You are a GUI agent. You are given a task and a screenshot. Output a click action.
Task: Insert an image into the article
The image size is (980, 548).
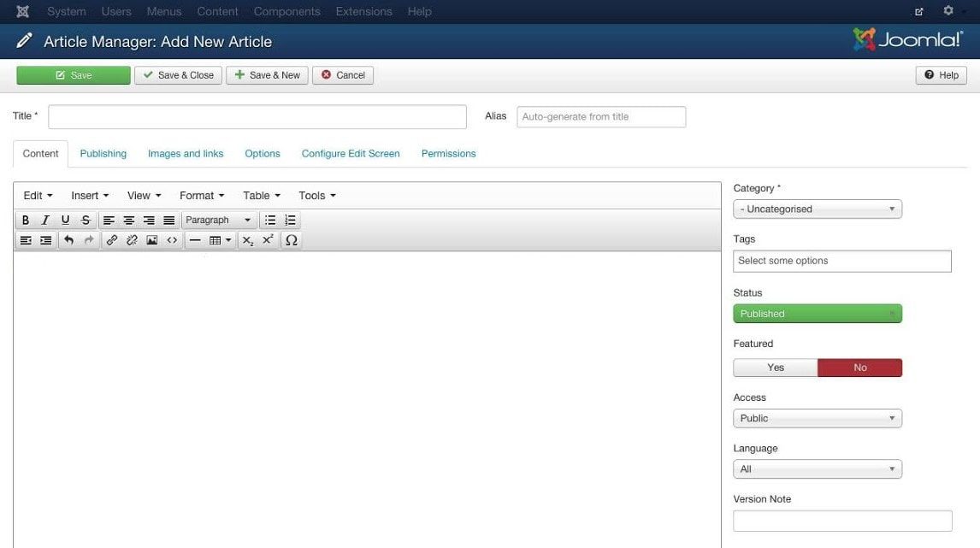pos(151,239)
